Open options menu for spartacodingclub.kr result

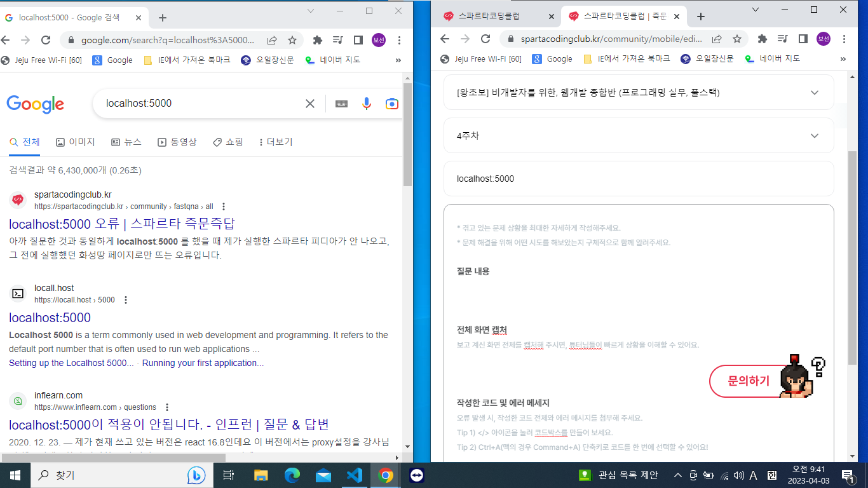(223, 207)
